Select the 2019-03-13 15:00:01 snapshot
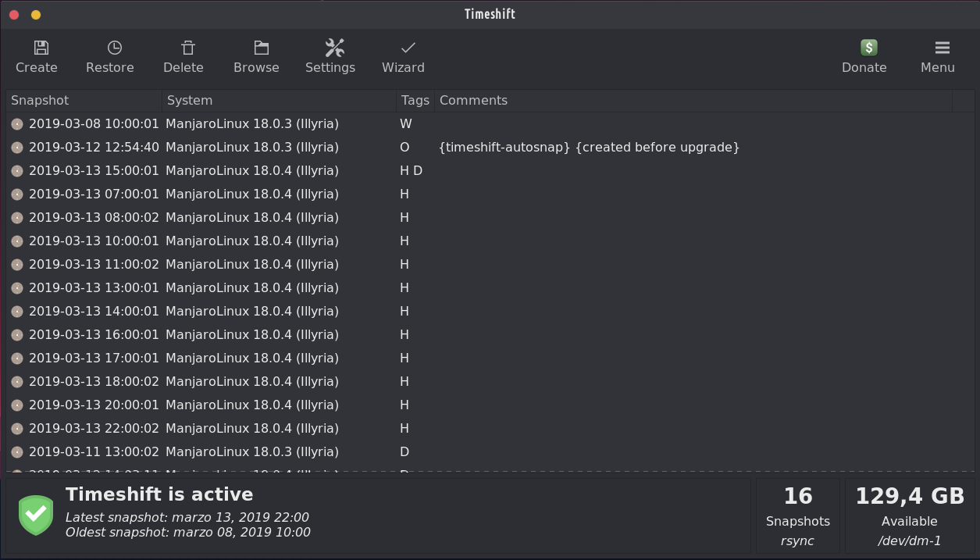This screenshot has width=980, height=560. (94, 171)
